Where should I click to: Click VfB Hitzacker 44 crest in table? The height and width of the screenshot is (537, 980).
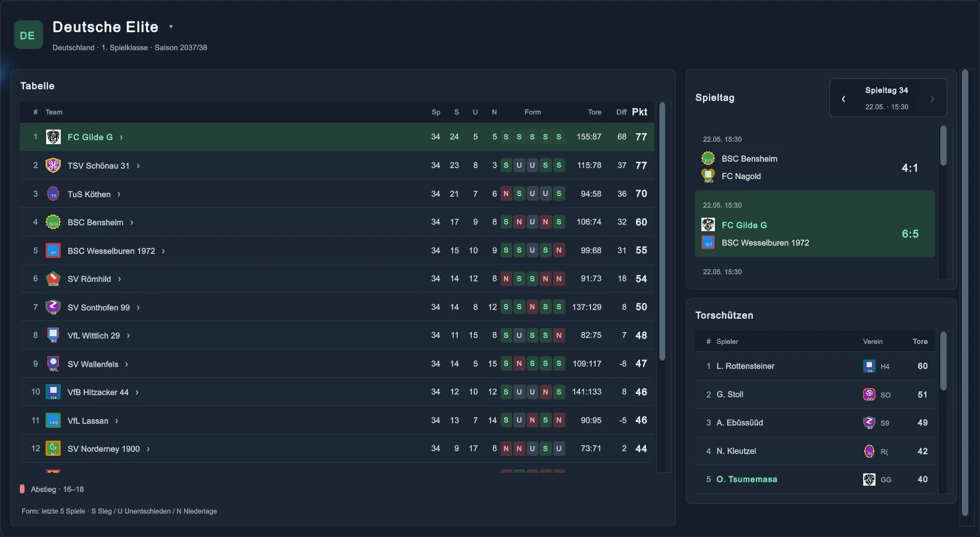pyautogui.click(x=53, y=392)
